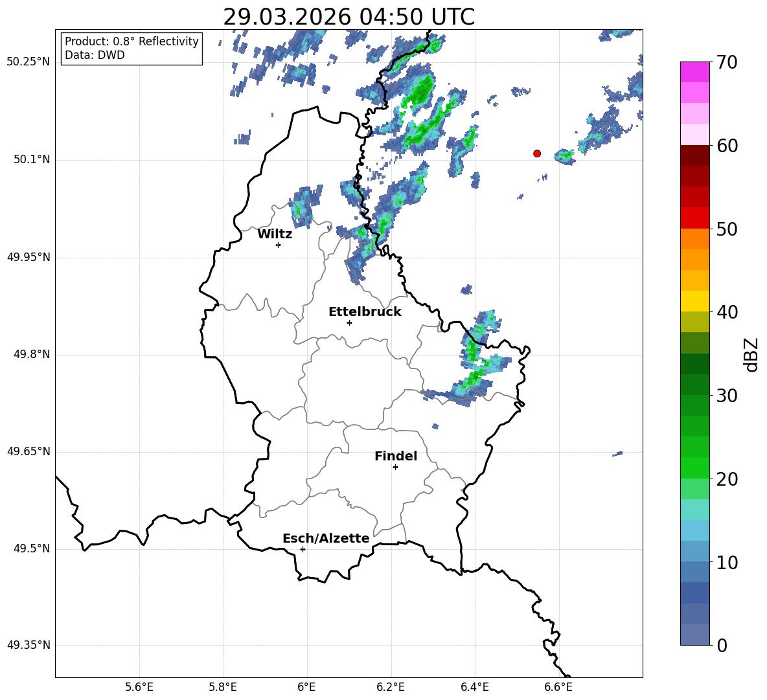Viewport: 767px width, 700px height.
Task: Click the dark green colorbar segment near 30
Action: click(x=694, y=385)
